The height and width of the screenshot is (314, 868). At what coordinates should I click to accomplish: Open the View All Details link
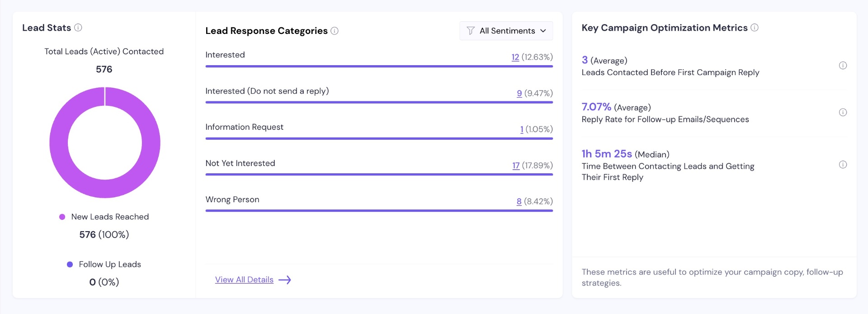tap(244, 280)
